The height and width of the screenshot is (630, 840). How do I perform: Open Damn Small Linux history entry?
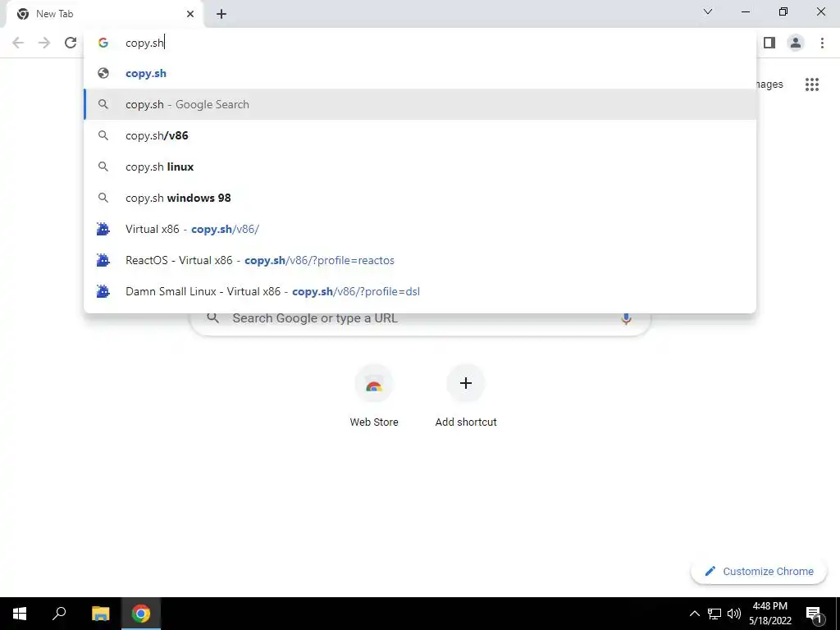[x=420, y=291]
